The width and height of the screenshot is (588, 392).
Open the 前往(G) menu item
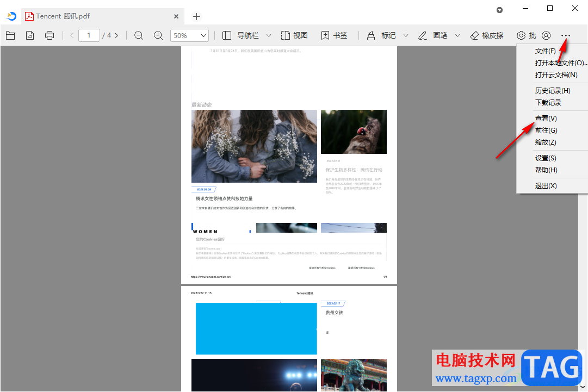pos(546,130)
